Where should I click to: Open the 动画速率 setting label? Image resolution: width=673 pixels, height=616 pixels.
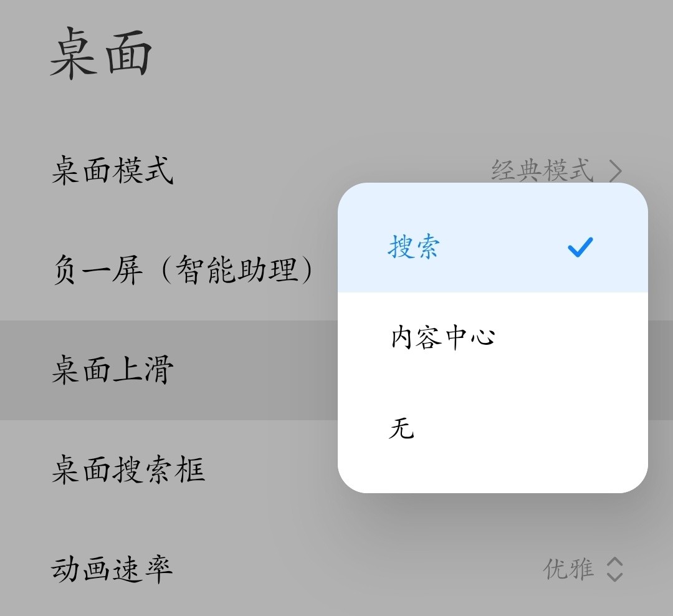click(x=112, y=569)
